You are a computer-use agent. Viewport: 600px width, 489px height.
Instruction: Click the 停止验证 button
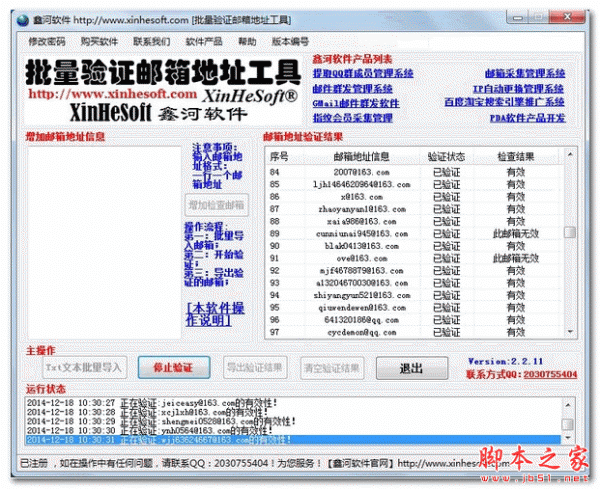pyautogui.click(x=174, y=368)
